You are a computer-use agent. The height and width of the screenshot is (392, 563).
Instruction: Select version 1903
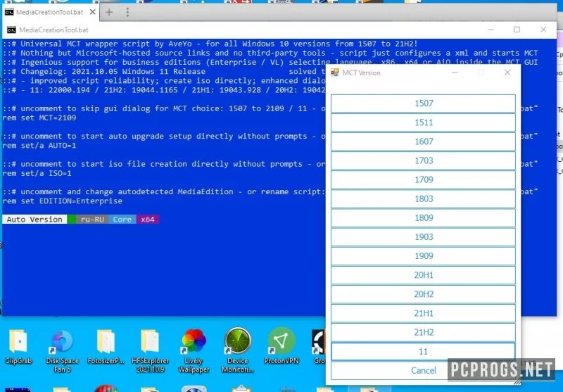click(424, 237)
